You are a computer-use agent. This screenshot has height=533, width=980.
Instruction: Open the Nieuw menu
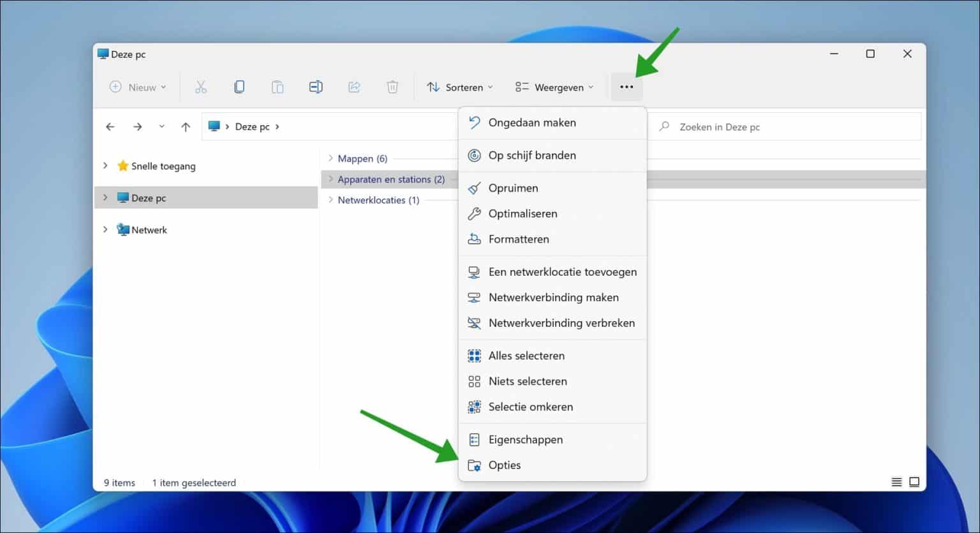tap(137, 87)
